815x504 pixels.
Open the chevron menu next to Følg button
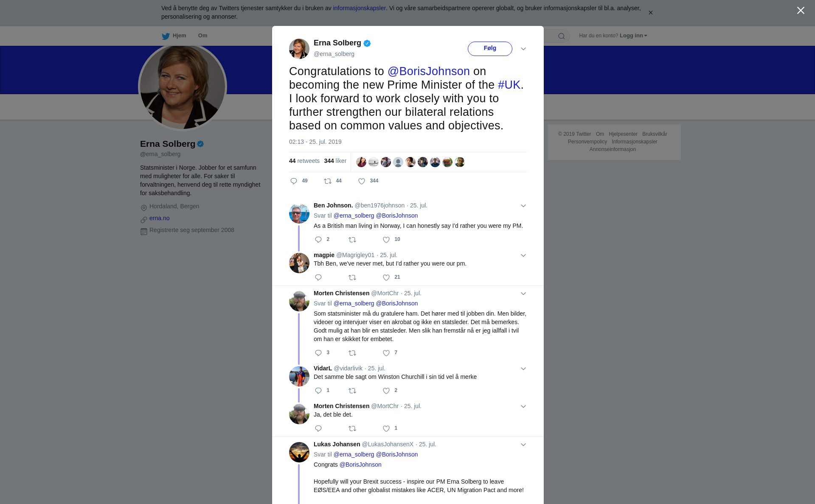tap(523, 49)
